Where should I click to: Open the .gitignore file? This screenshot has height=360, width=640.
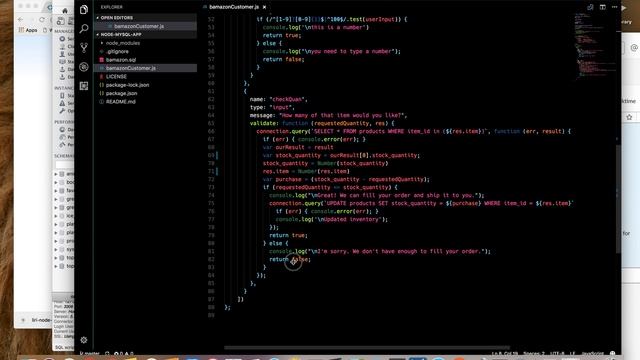[x=117, y=51]
